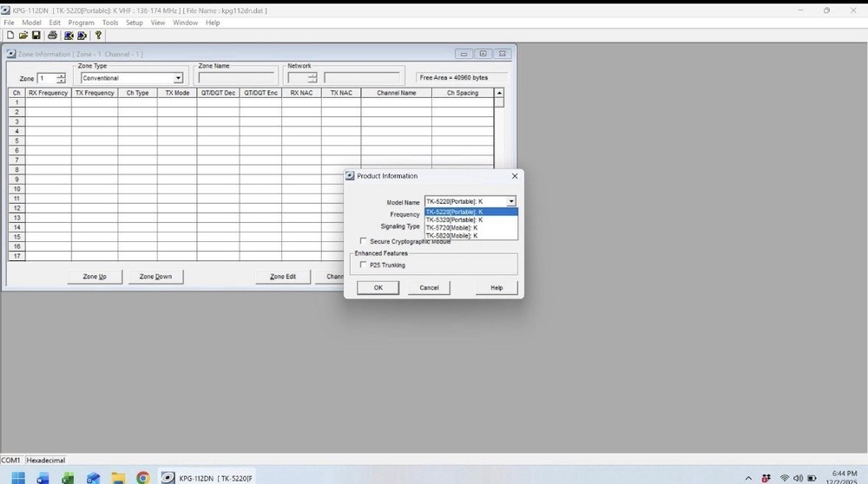This screenshot has width=868, height=484.
Task: Open the View menu
Action: [x=158, y=23]
